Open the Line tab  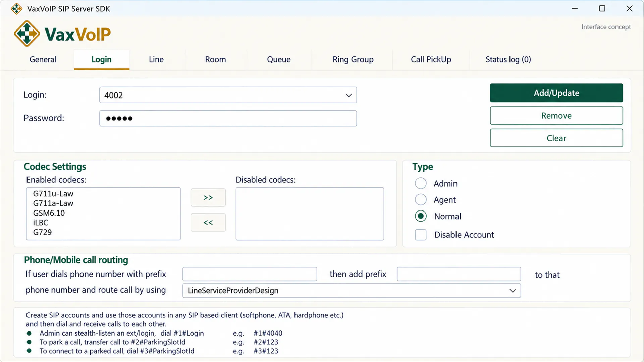tap(156, 59)
